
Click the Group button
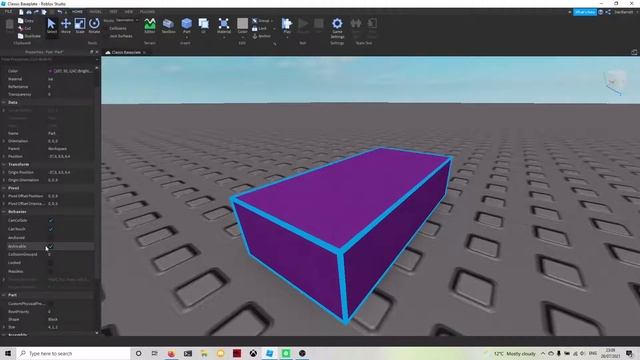click(x=262, y=20)
